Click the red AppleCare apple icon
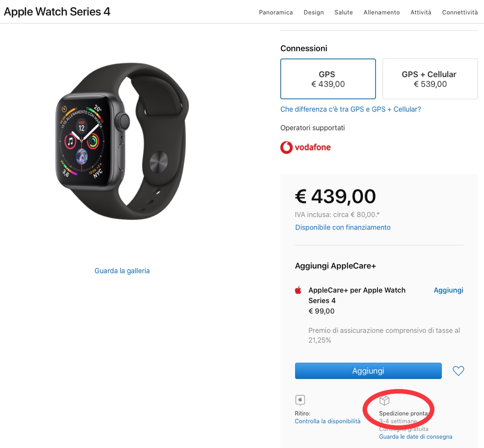 [x=298, y=290]
